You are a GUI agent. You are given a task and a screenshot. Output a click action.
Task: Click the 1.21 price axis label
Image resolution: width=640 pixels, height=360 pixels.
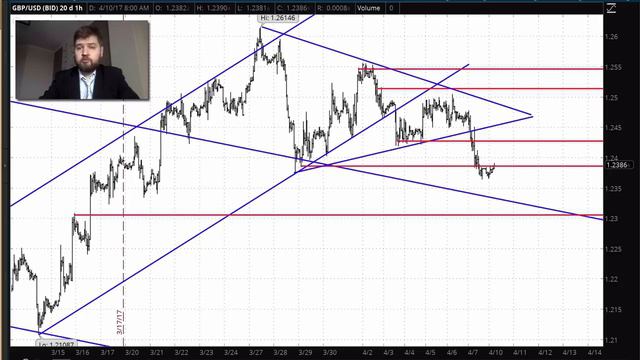[612, 340]
